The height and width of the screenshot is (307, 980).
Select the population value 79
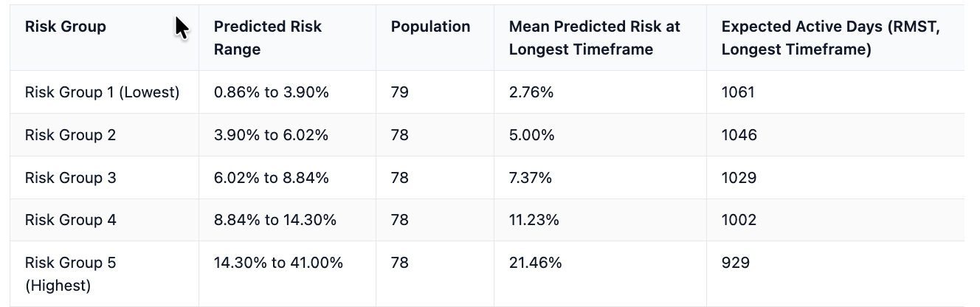pyautogui.click(x=400, y=92)
